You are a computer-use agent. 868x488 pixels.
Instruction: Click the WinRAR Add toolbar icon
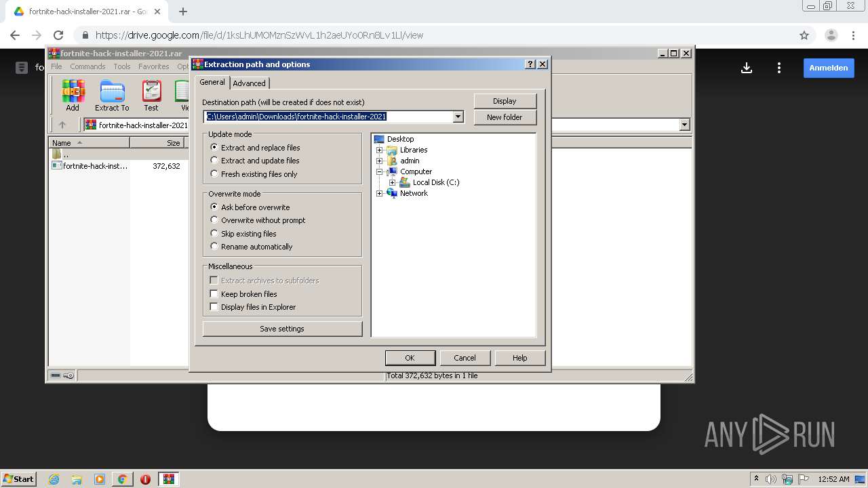coord(73,95)
